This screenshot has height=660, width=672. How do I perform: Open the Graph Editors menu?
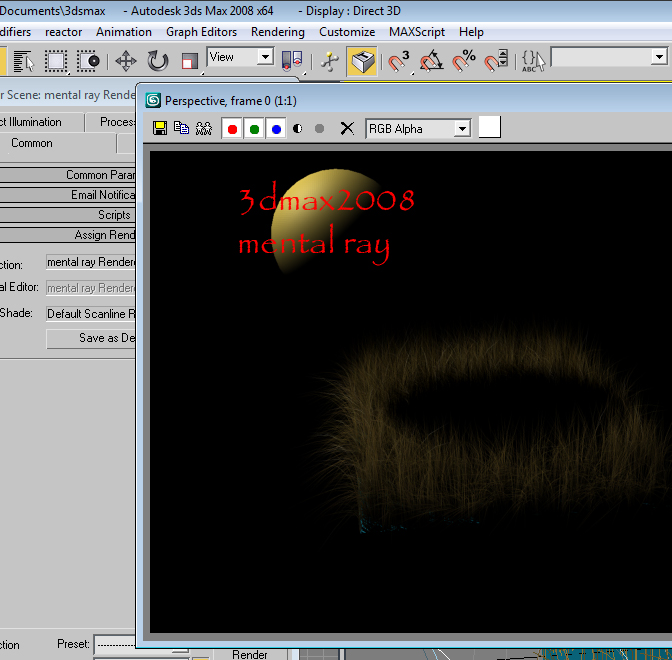tap(201, 32)
